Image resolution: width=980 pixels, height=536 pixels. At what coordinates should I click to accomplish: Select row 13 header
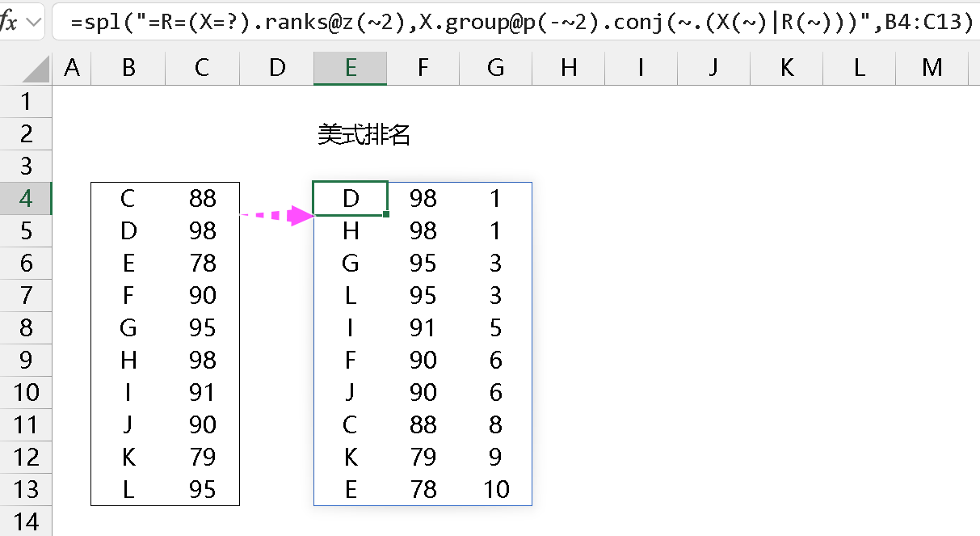[x=26, y=490]
